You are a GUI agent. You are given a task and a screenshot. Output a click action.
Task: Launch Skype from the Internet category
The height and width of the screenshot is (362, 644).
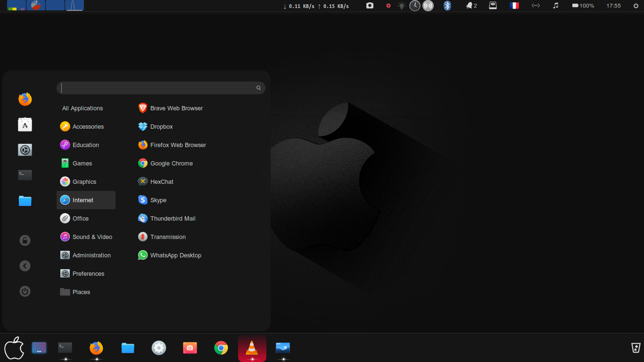152,200
